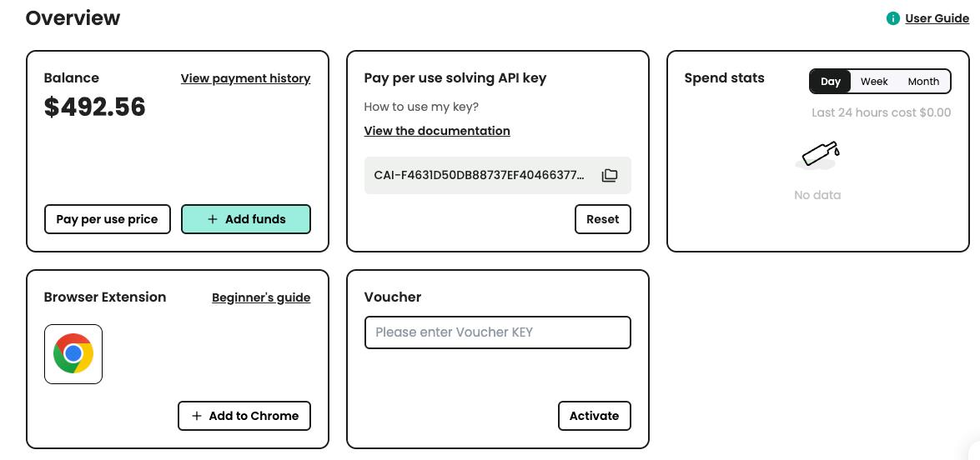Open the Beginner's guide link

(x=261, y=297)
